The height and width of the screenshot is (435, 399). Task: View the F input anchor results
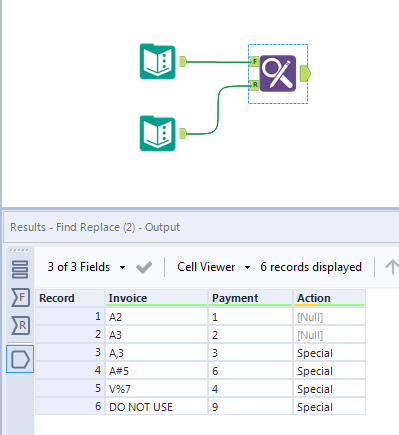point(20,297)
